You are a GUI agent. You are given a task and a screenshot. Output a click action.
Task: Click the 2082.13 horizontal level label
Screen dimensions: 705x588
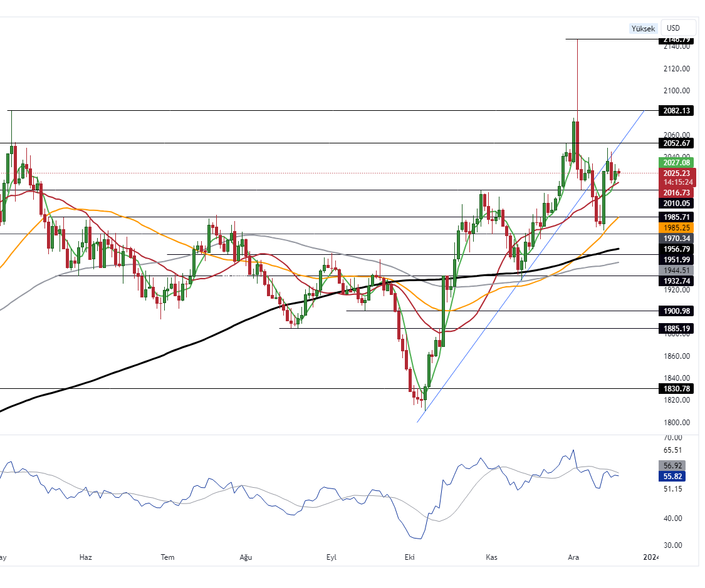pyautogui.click(x=676, y=111)
